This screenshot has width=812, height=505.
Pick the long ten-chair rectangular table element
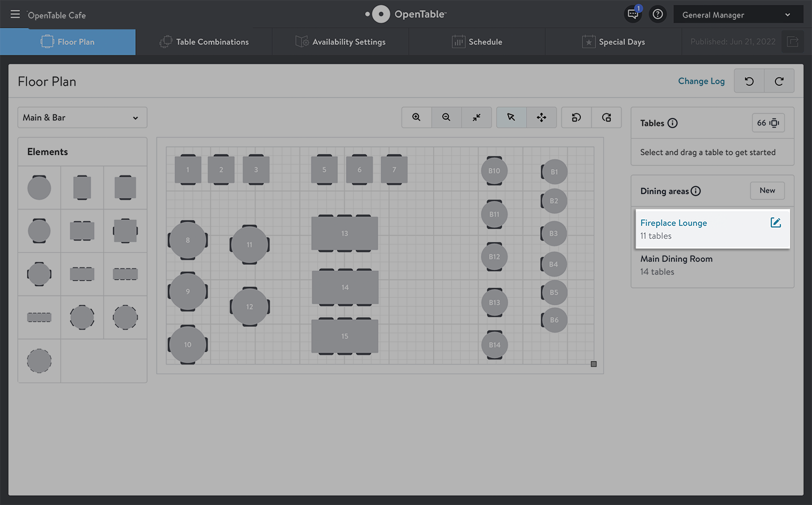tap(39, 317)
